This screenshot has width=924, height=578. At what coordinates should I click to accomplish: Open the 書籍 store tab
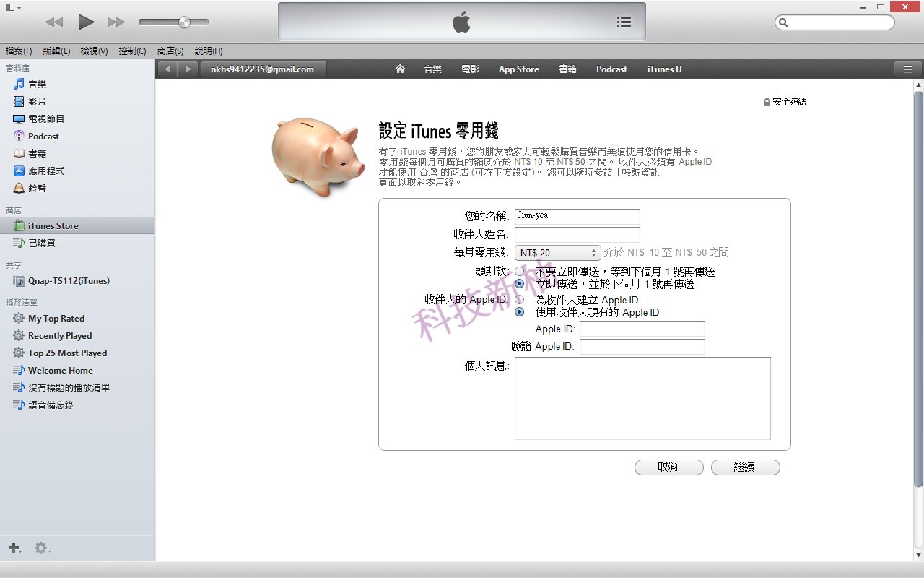[x=567, y=69]
